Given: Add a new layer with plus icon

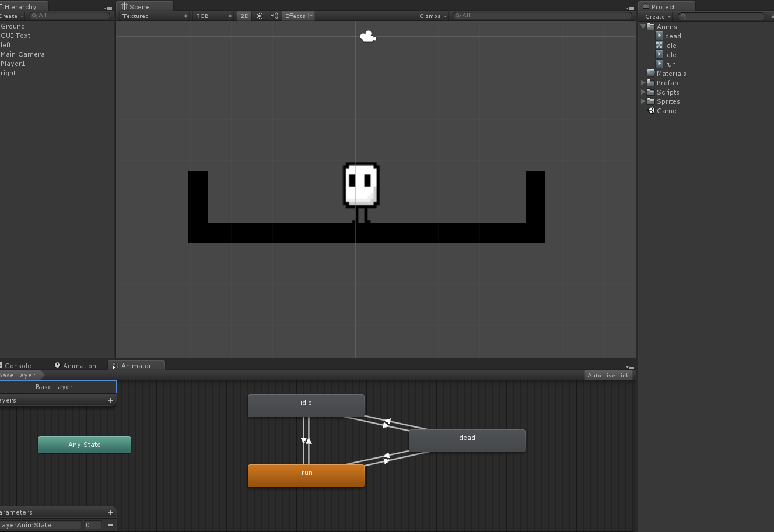Looking at the screenshot, I should pyautogui.click(x=110, y=400).
